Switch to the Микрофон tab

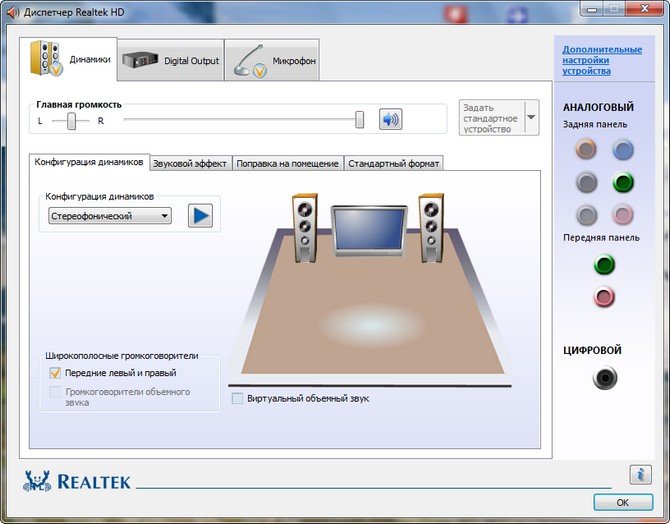pyautogui.click(x=272, y=60)
